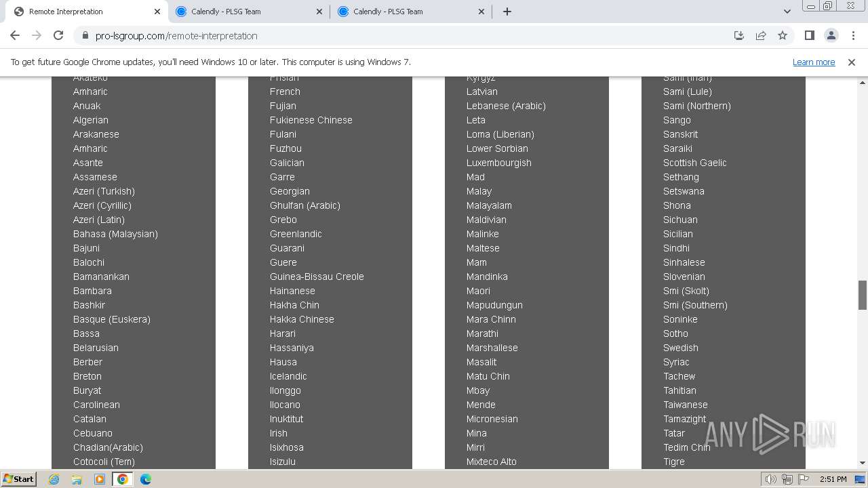Click Hakka Chinese entry
The height and width of the screenshot is (488, 868).
302,319
